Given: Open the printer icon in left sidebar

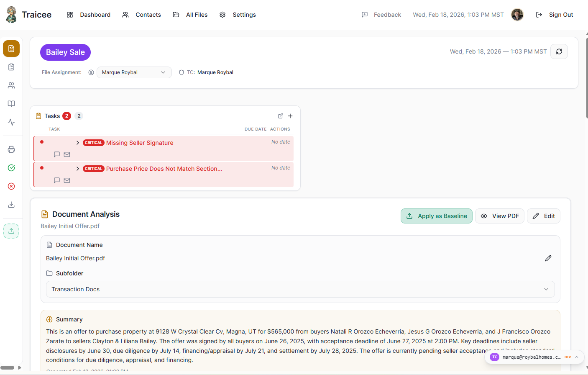Looking at the screenshot, I should [11, 149].
